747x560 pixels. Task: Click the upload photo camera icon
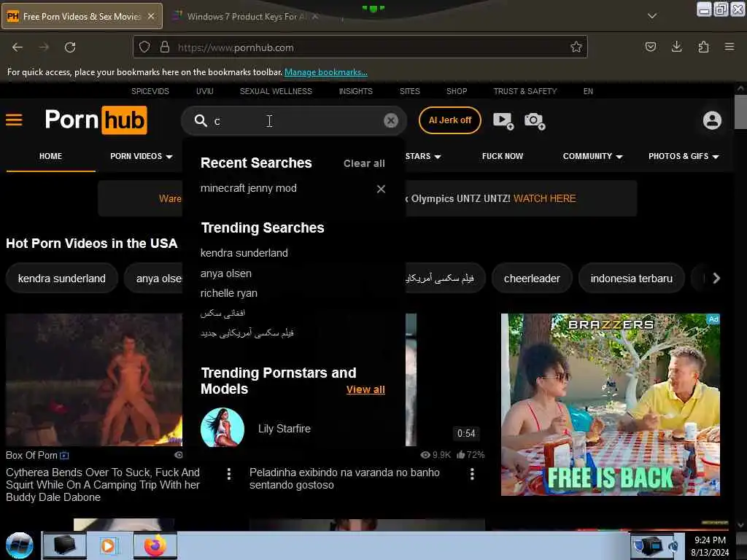pos(535,120)
